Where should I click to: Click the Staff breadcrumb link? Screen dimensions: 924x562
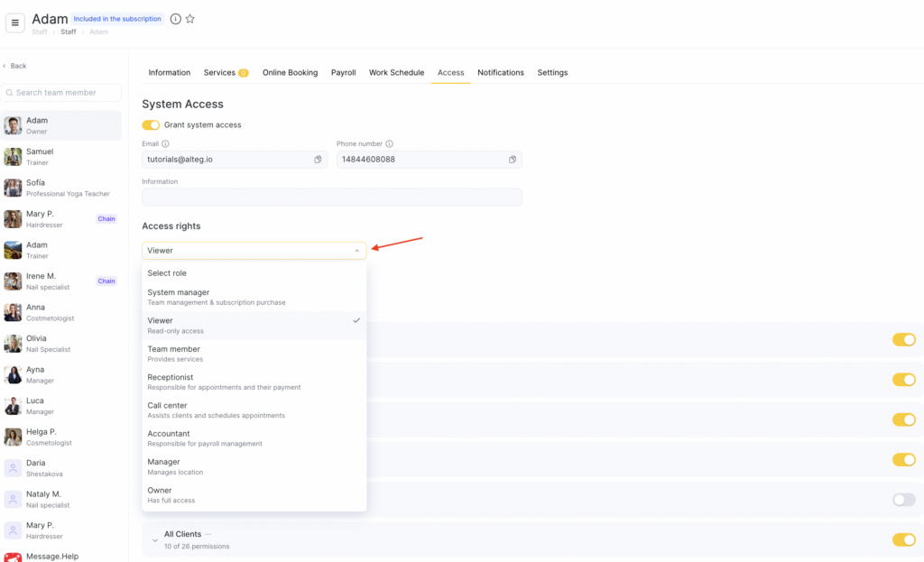point(69,32)
